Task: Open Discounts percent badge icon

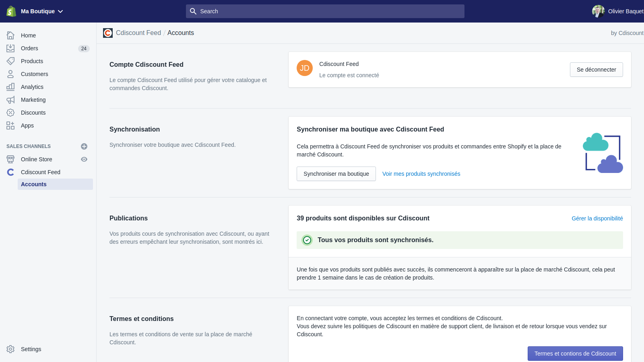Action: [x=10, y=113]
